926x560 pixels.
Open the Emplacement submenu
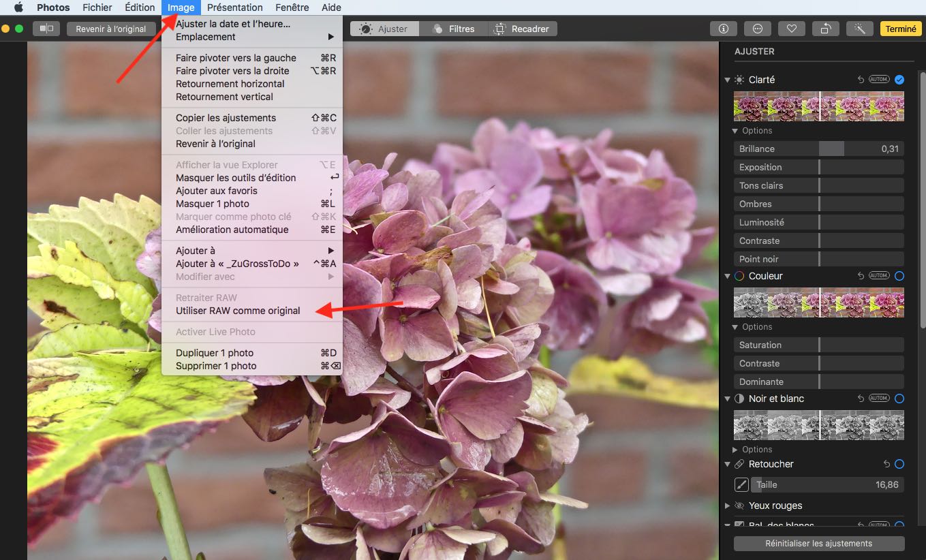coord(252,37)
